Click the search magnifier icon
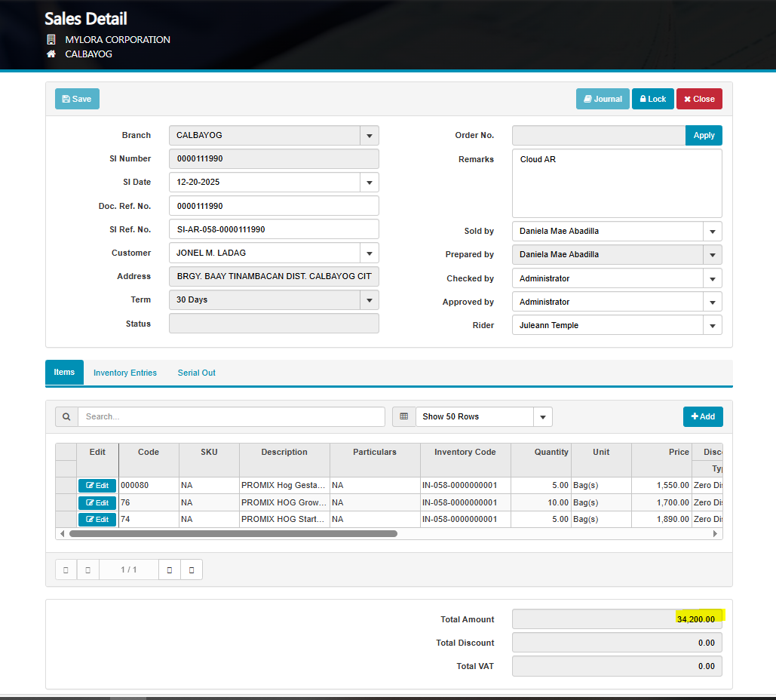Screen dimensions: 776x700 (66, 416)
